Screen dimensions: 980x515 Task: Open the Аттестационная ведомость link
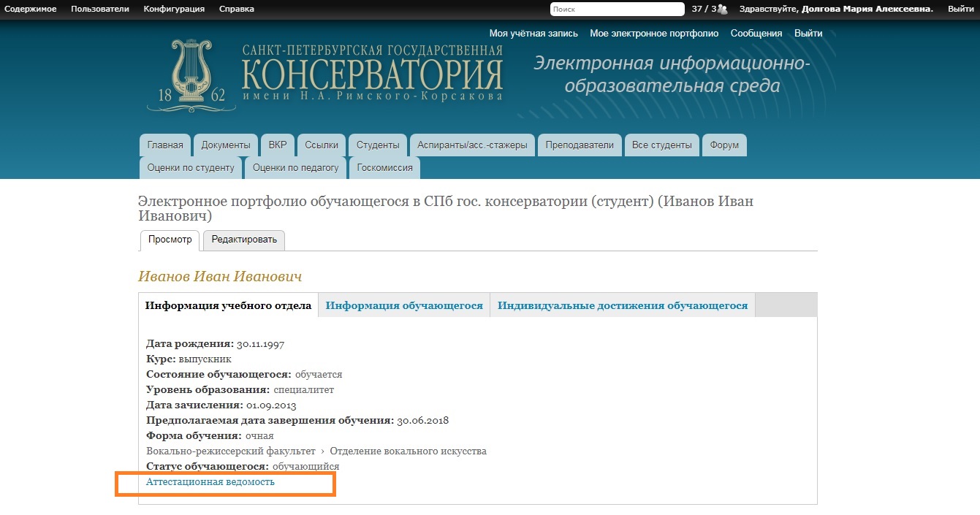pyautogui.click(x=210, y=482)
